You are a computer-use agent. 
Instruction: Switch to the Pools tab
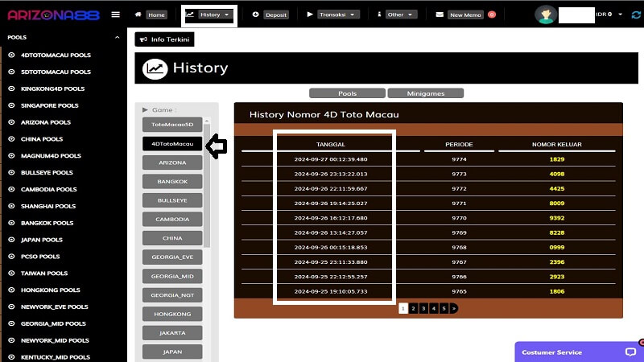(347, 93)
